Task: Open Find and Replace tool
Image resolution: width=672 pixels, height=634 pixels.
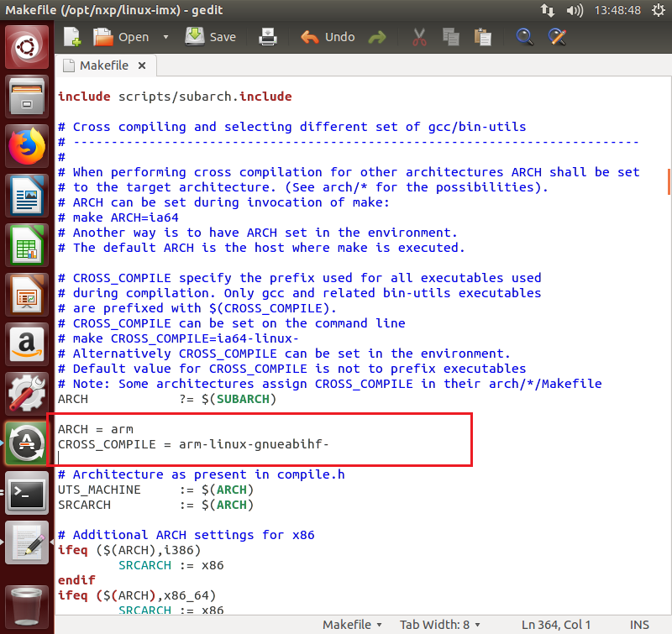Action: [558, 37]
